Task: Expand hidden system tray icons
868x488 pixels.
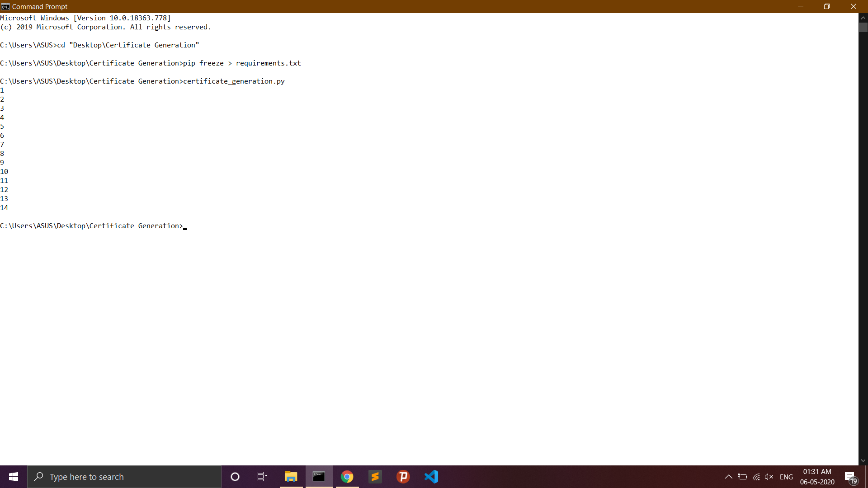Action: click(x=728, y=477)
